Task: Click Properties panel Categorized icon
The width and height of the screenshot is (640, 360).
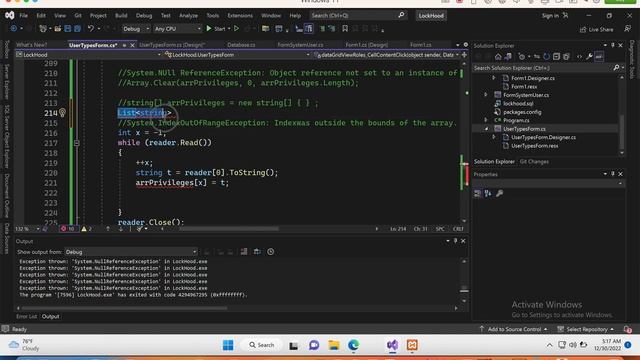Action: (477, 193)
